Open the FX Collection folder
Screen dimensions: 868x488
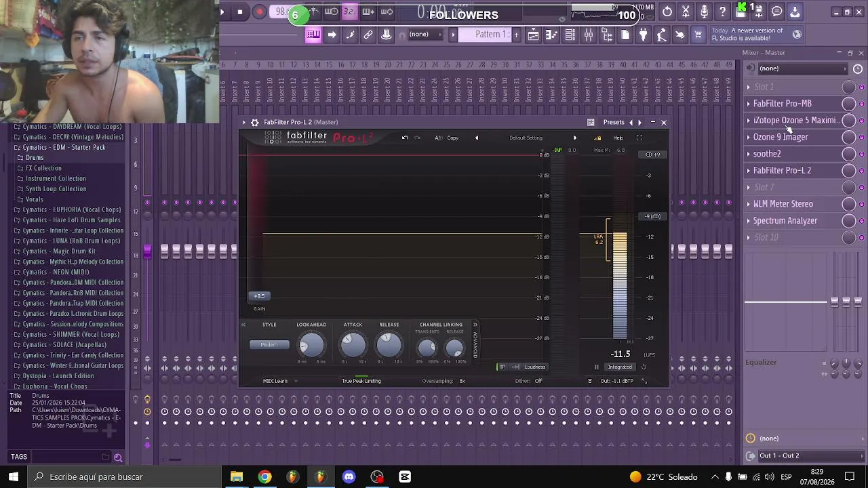click(43, 168)
